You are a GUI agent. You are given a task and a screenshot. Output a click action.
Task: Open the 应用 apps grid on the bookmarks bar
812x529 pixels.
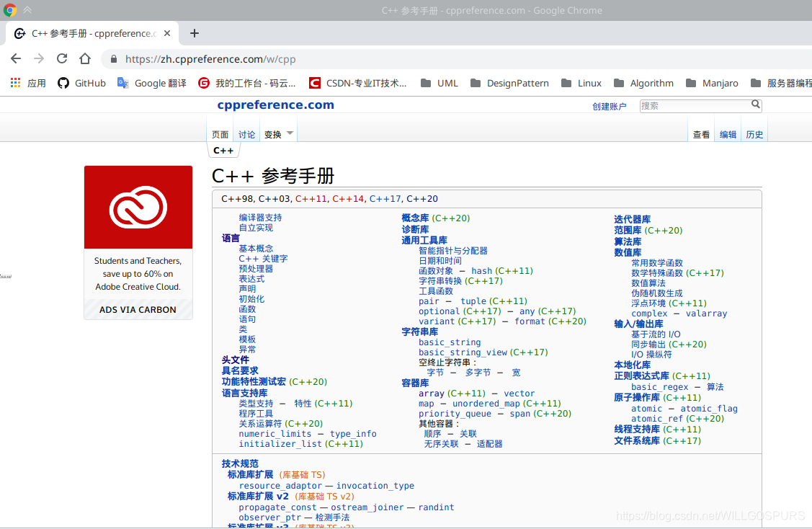[x=15, y=83]
